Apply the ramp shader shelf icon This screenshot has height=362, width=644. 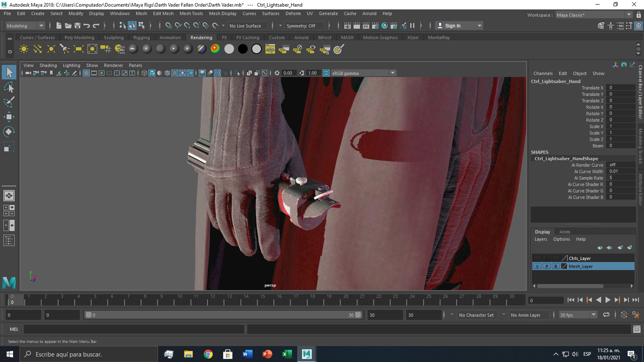[215, 49]
